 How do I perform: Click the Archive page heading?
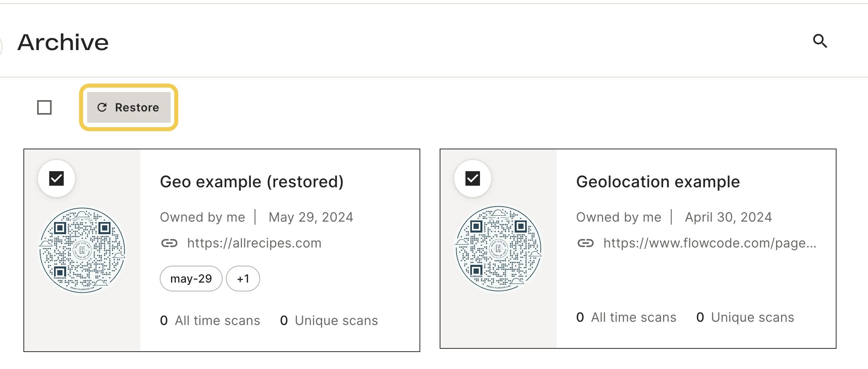tap(63, 42)
